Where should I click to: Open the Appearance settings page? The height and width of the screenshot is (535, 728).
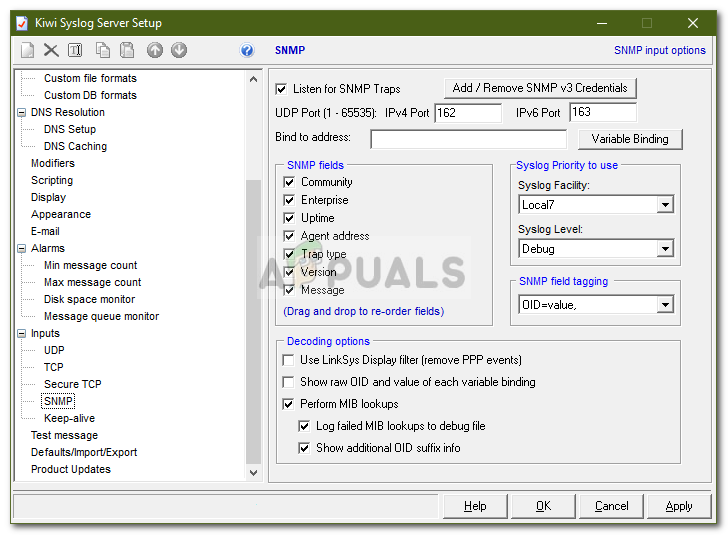click(x=61, y=214)
